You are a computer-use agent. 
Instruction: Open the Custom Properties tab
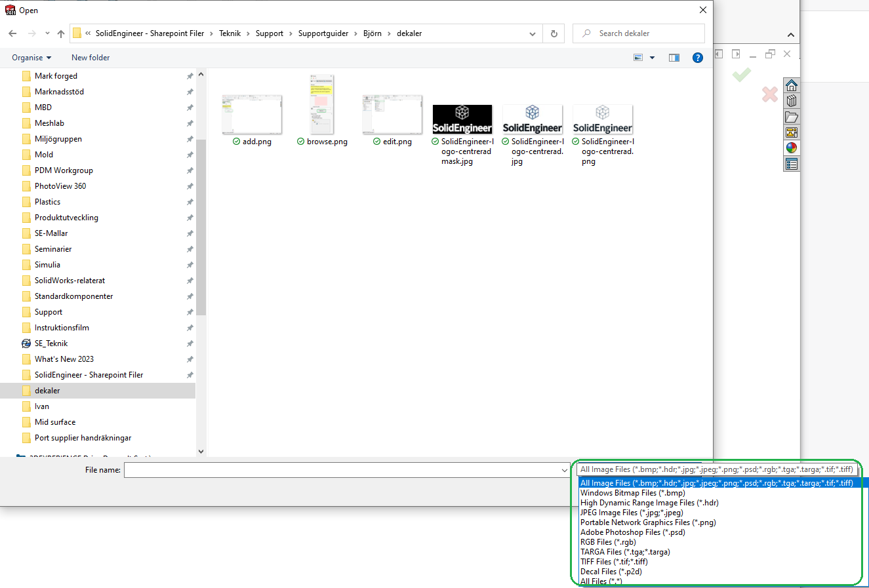(x=792, y=164)
